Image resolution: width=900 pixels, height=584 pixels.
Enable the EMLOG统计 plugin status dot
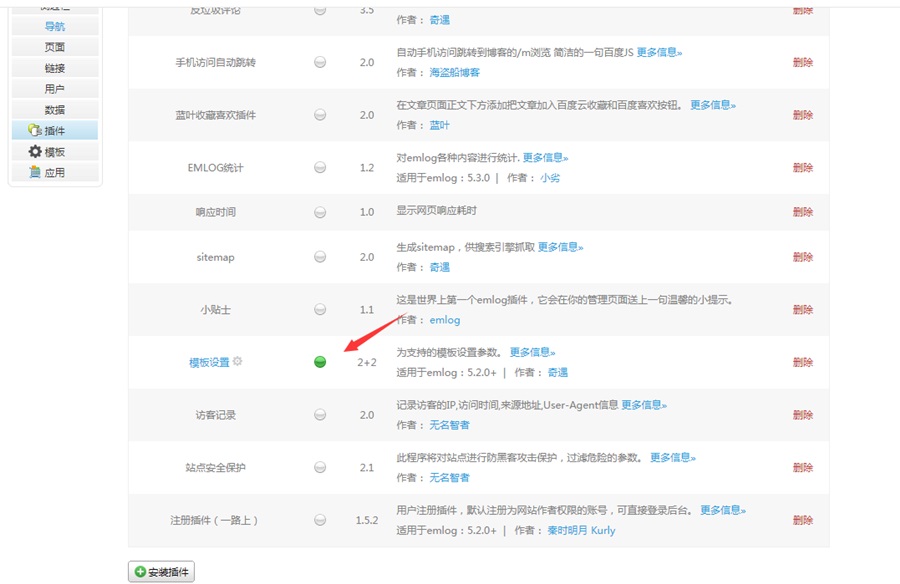[x=320, y=167]
